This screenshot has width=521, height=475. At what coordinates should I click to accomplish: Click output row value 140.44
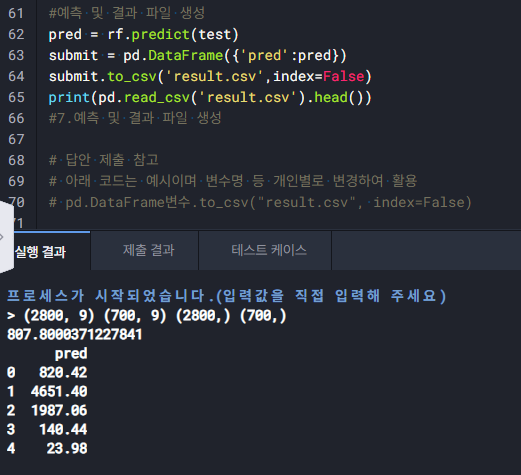pyautogui.click(x=63, y=429)
